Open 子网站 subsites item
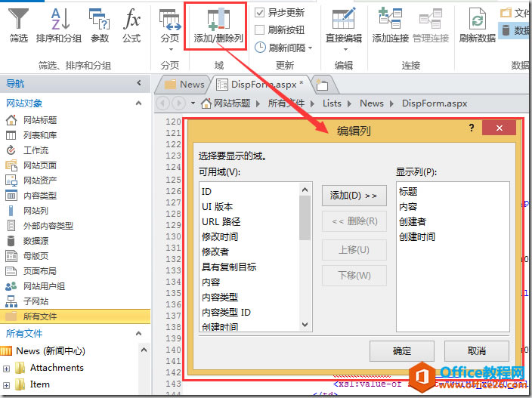 click(36, 301)
